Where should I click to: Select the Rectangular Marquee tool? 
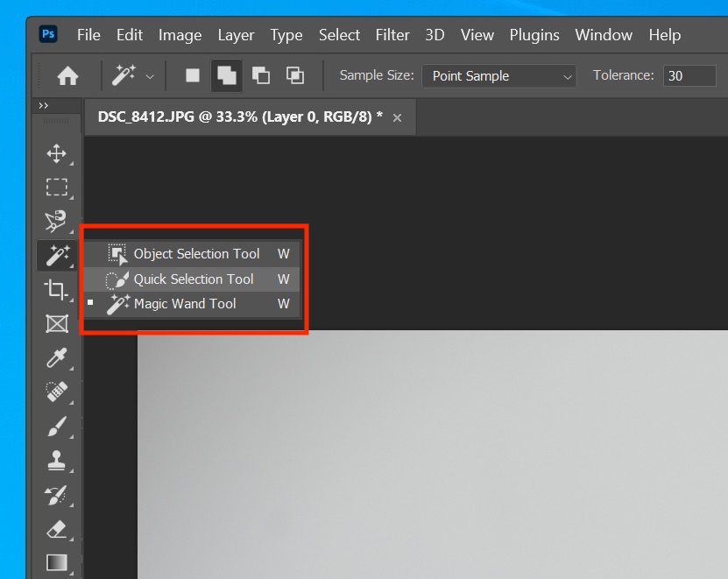coord(57,187)
